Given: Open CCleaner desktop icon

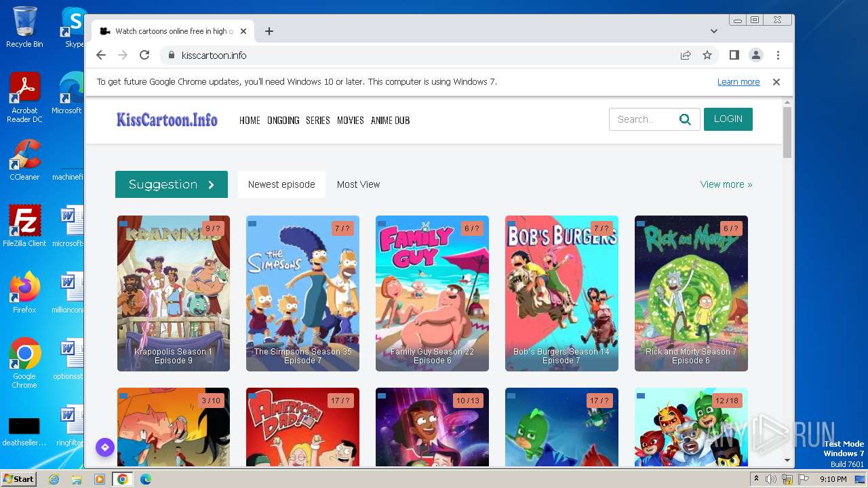Looking at the screenshot, I should pos(24,160).
